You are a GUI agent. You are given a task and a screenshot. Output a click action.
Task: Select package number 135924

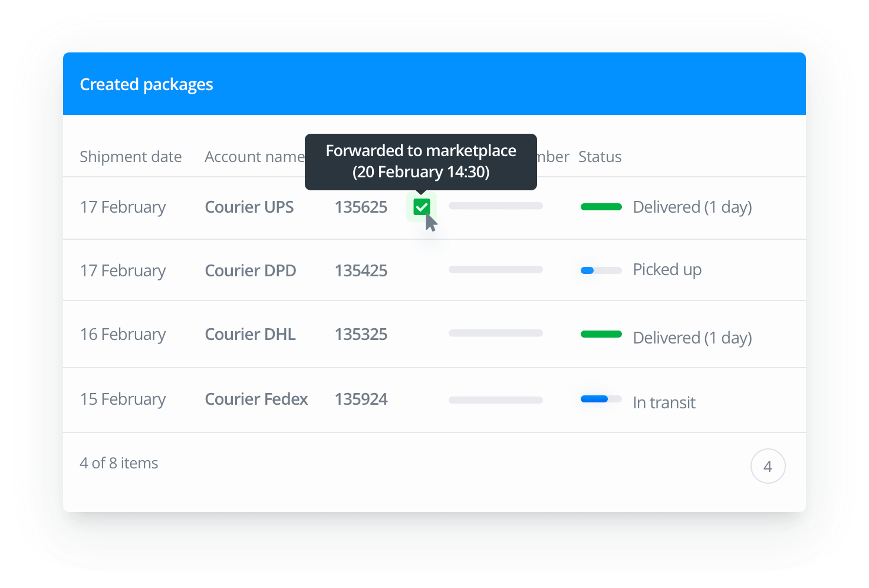point(361,399)
